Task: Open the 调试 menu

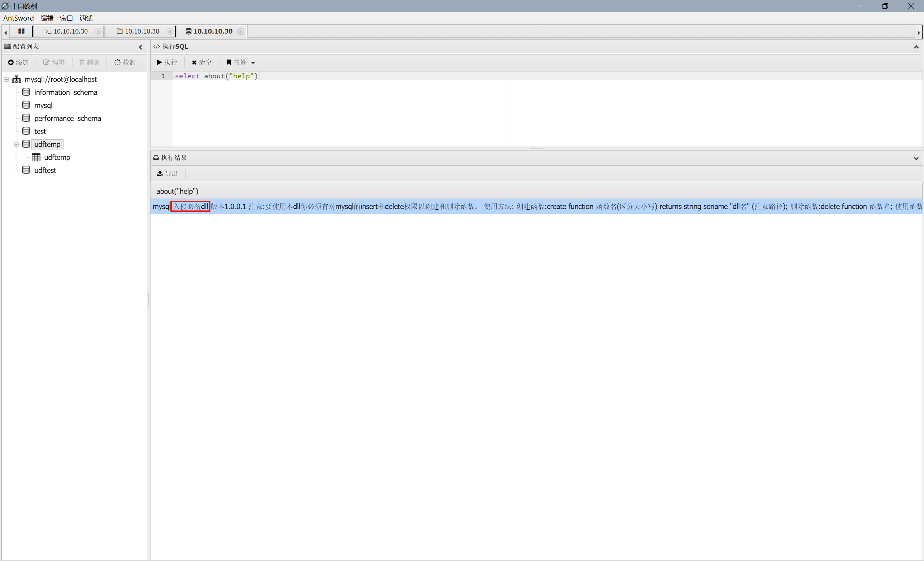Action: [x=86, y=18]
